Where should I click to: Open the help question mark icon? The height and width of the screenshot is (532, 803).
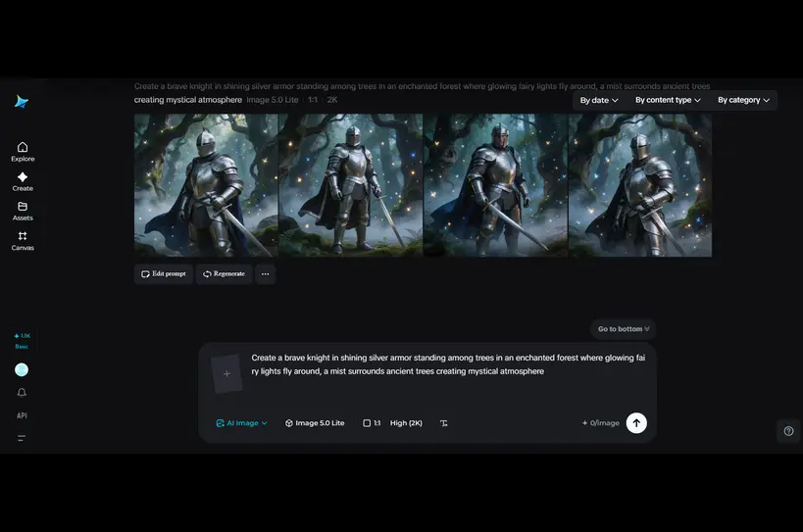(788, 431)
